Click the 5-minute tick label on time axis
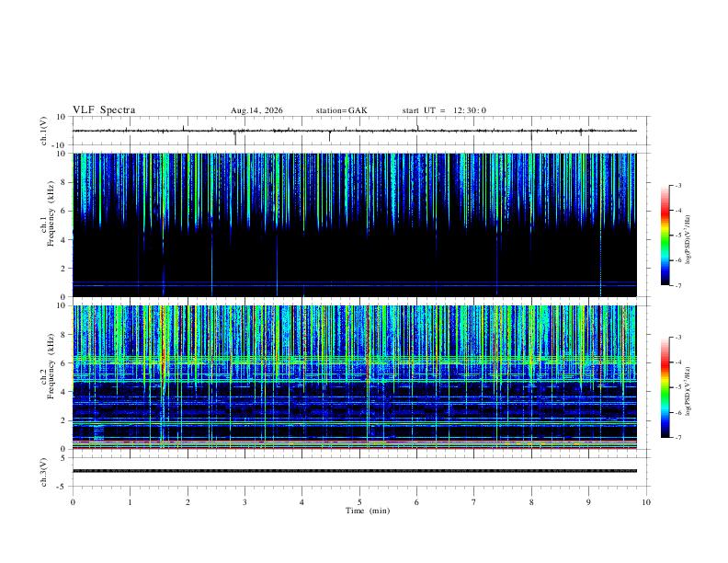The height and width of the screenshot is (563, 728). point(359,502)
